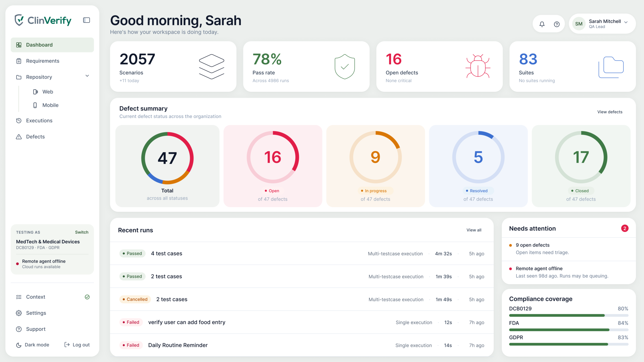644x362 pixels.
Task: Open the Passed 4 test cases run
Action: [302, 253]
